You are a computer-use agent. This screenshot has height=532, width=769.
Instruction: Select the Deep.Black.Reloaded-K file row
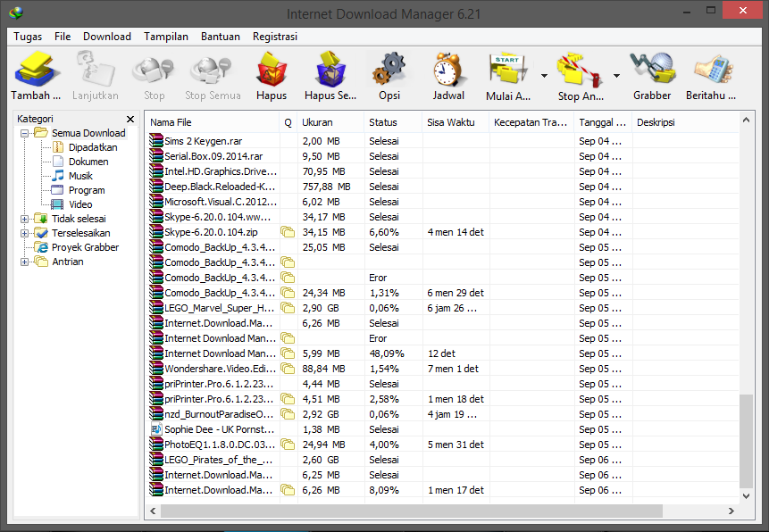pos(443,187)
